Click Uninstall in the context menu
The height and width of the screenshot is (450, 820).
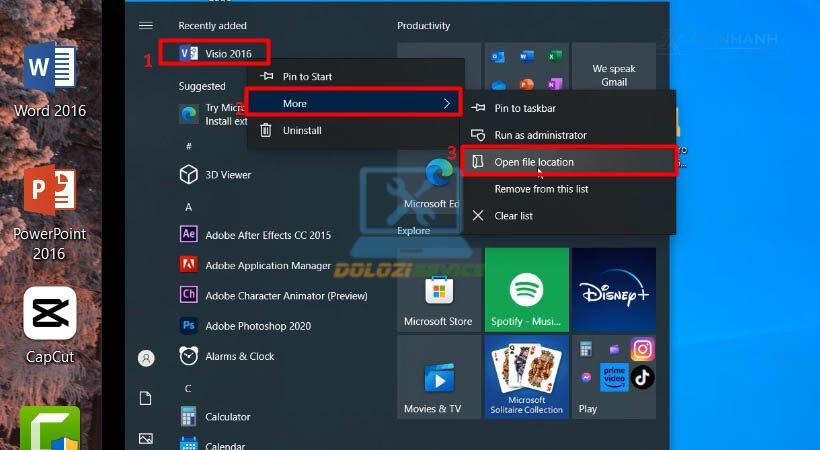coord(302,130)
